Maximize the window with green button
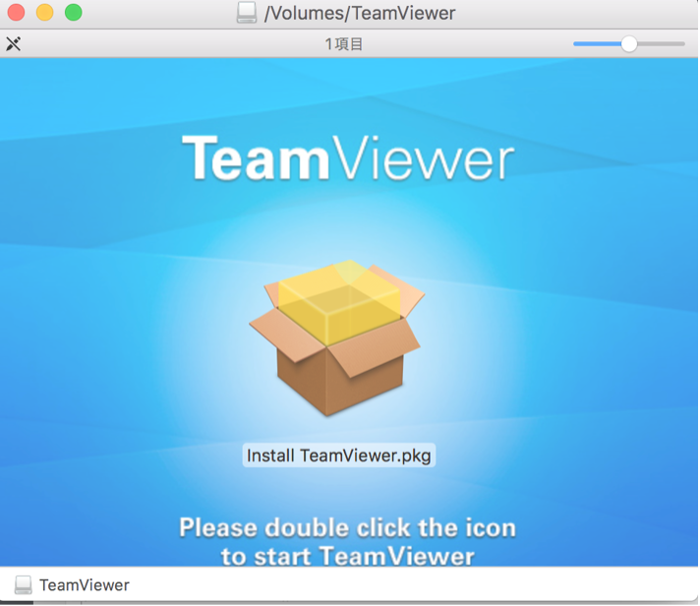The width and height of the screenshot is (700, 606). [x=73, y=12]
